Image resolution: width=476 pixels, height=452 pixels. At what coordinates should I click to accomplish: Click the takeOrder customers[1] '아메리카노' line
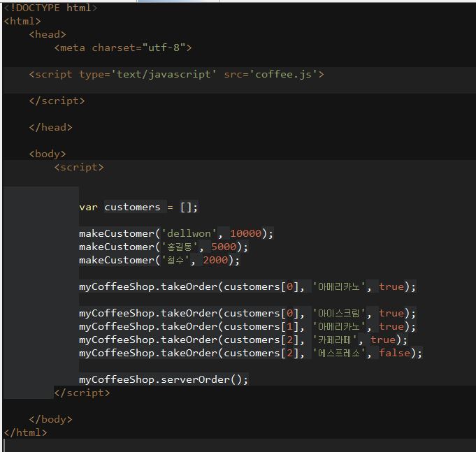(x=247, y=327)
